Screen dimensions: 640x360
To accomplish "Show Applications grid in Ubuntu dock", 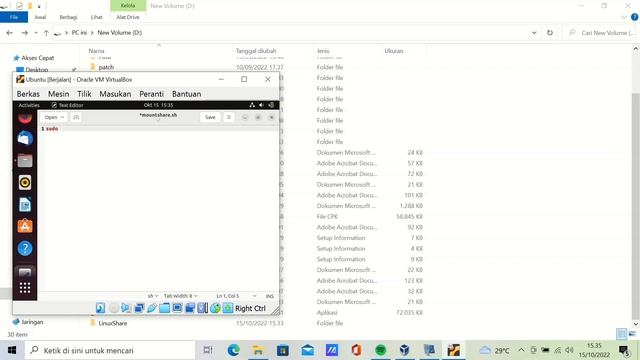I will click(x=25, y=288).
